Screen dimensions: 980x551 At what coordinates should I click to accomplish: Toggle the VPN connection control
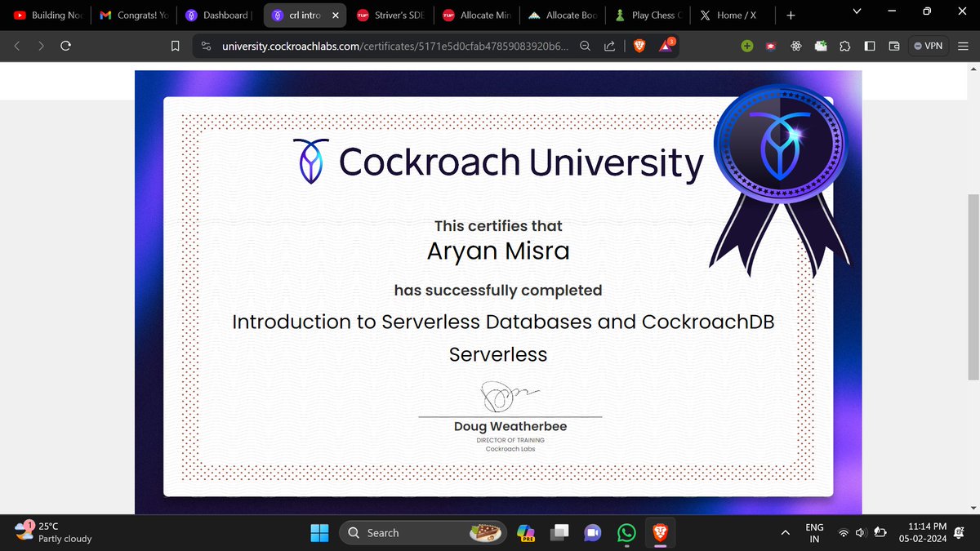point(928,46)
